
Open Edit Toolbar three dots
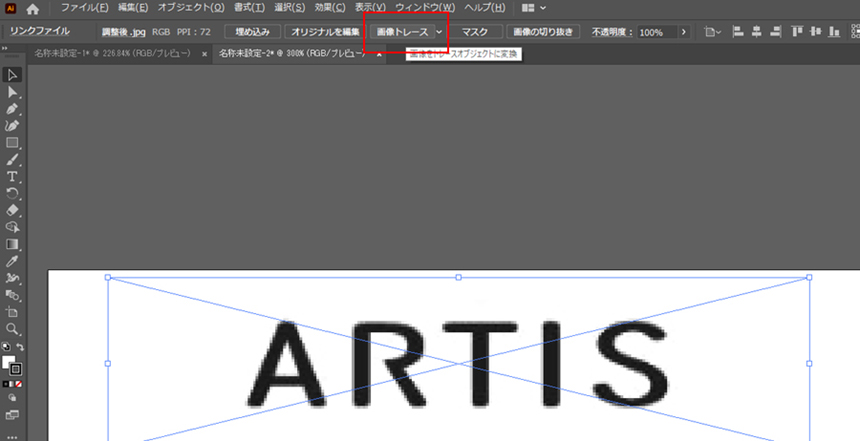pyautogui.click(x=12, y=437)
